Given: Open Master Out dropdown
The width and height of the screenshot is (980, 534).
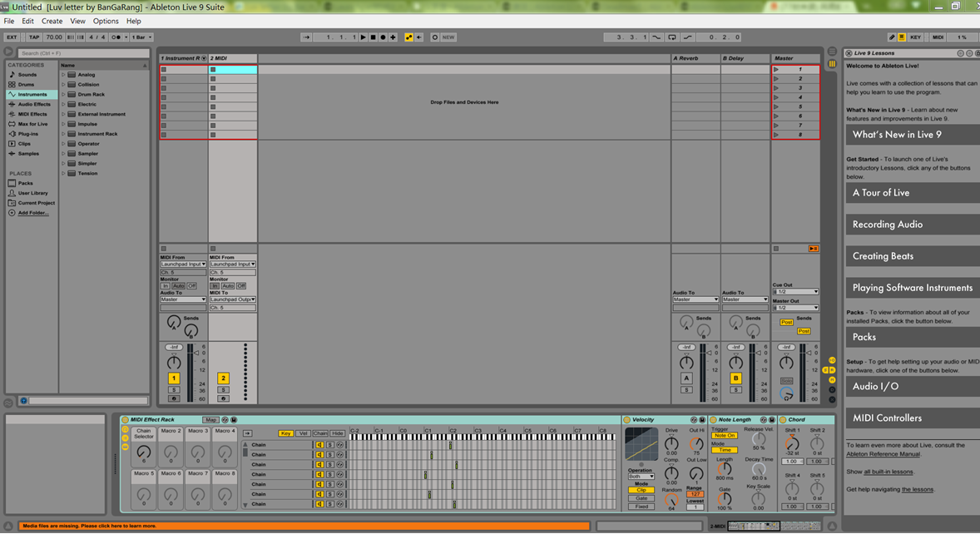Looking at the screenshot, I should (795, 308).
